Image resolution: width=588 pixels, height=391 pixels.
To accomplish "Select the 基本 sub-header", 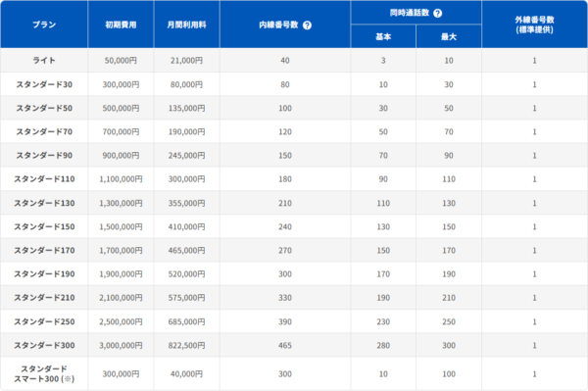I will tap(383, 36).
